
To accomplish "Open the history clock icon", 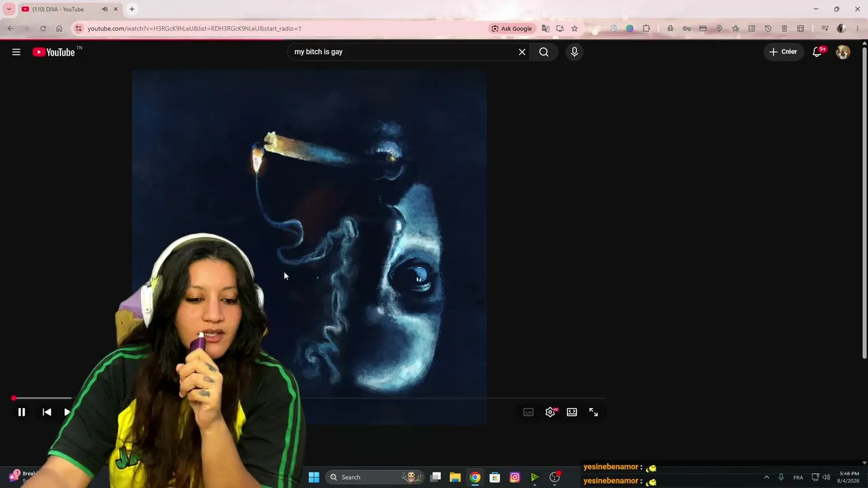I will (x=768, y=28).
